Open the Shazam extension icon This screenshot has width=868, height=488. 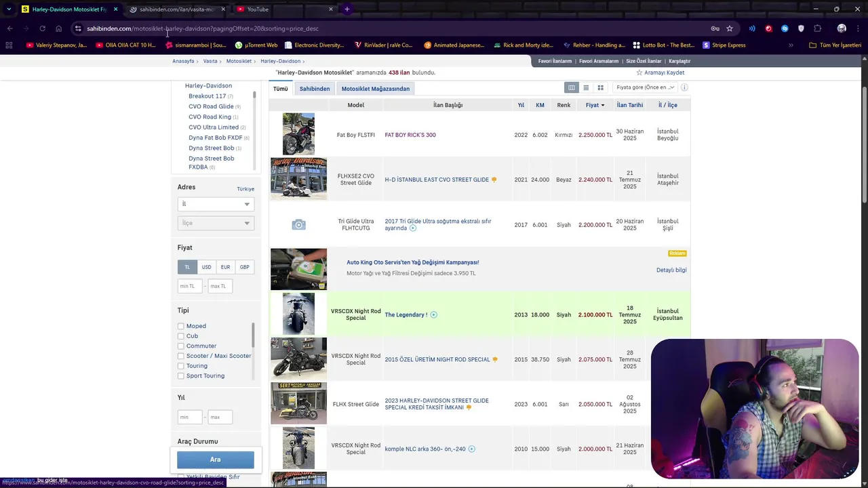[x=785, y=28]
